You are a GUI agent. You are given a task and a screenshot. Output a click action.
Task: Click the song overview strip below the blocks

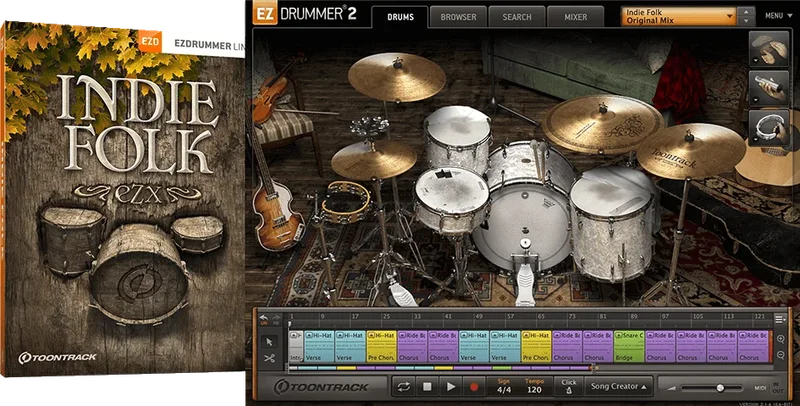coord(441,367)
